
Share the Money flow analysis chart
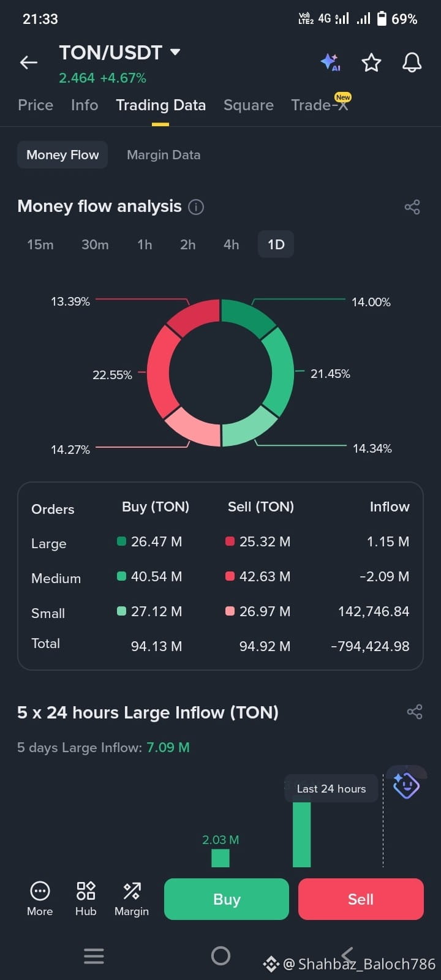point(412,207)
